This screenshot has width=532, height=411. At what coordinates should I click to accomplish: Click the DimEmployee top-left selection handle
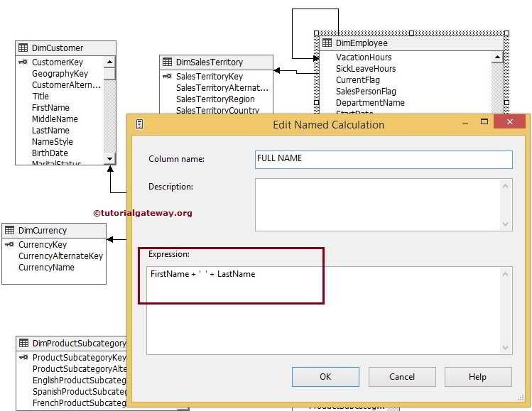317,33
